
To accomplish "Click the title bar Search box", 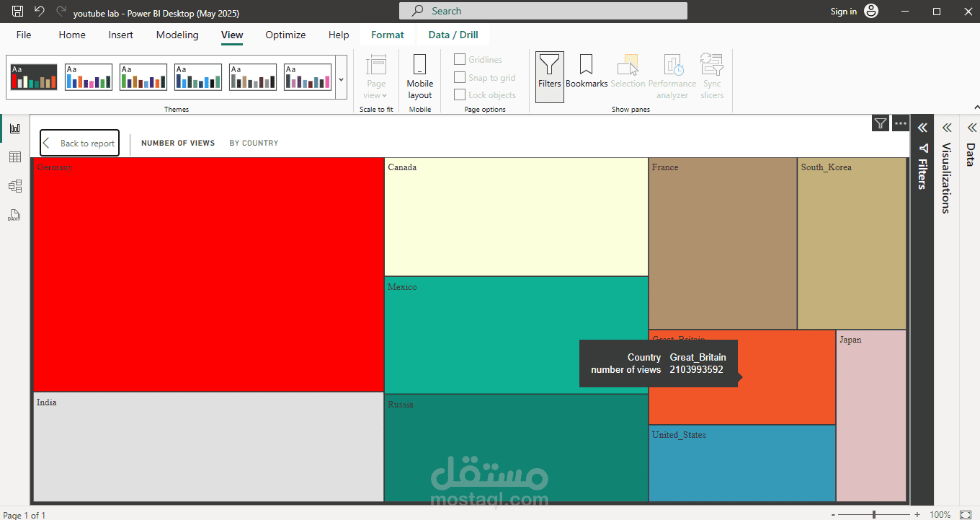I will tap(543, 11).
